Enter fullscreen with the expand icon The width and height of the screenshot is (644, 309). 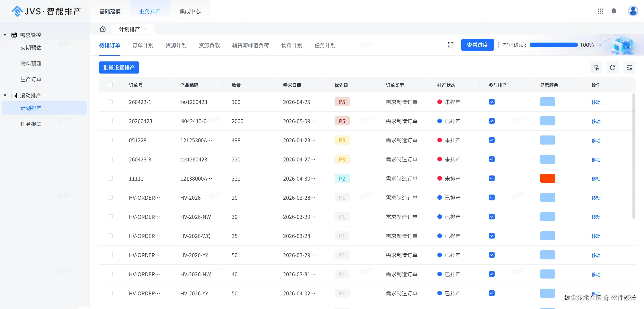point(450,45)
